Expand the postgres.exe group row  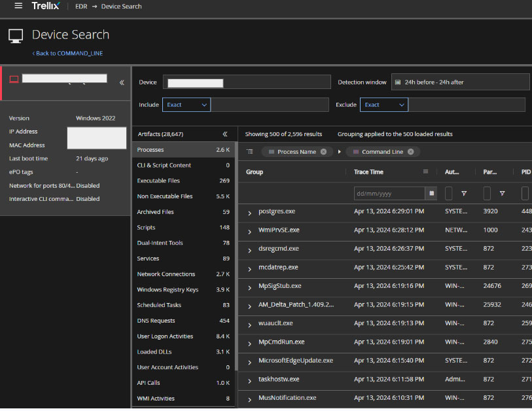pyautogui.click(x=249, y=212)
